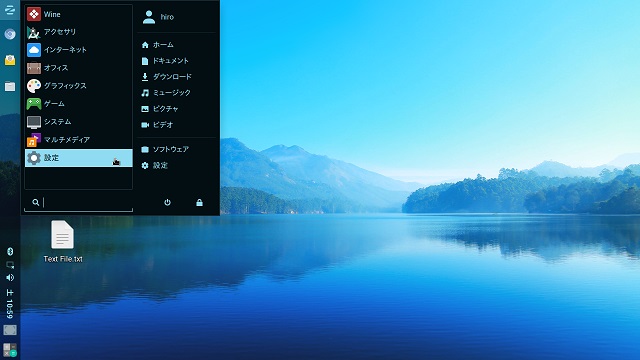Open the volume indicator in the panel
Screen dimensions: 640x360
10,278
